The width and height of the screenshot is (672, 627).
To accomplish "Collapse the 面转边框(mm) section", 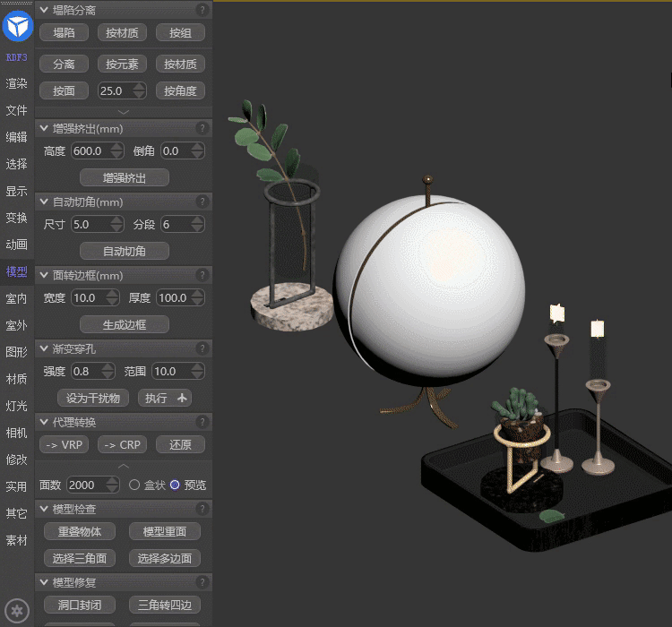I will click(x=44, y=275).
